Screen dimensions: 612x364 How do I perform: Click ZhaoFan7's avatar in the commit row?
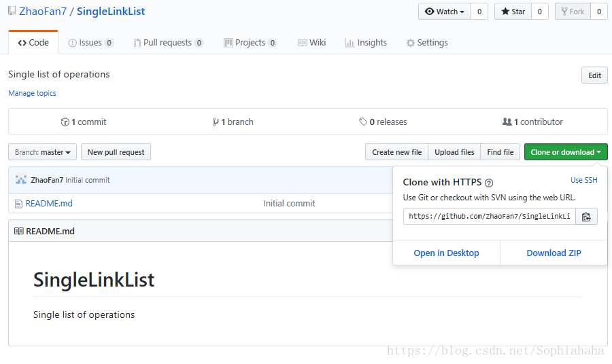click(x=21, y=180)
